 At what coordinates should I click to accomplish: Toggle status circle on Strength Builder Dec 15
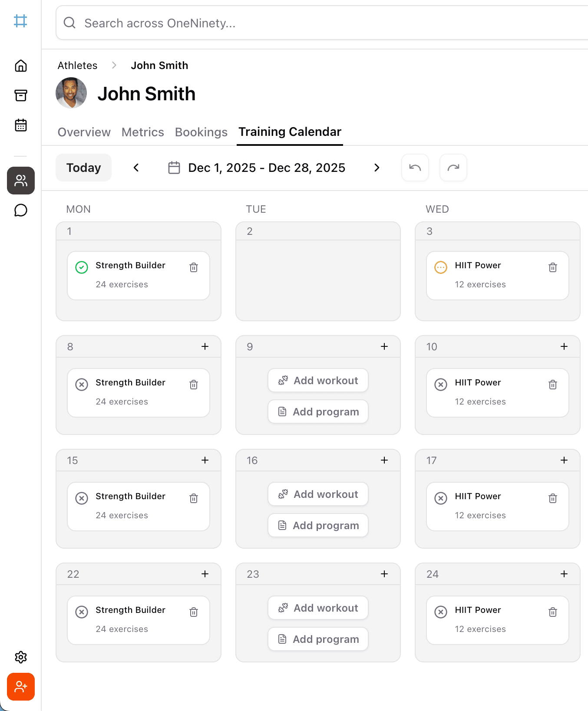(82, 498)
